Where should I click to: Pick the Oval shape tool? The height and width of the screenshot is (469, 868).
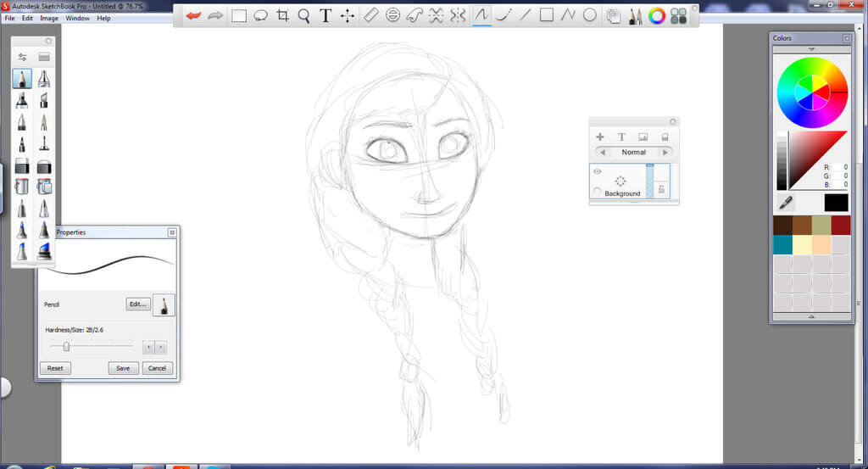click(590, 15)
